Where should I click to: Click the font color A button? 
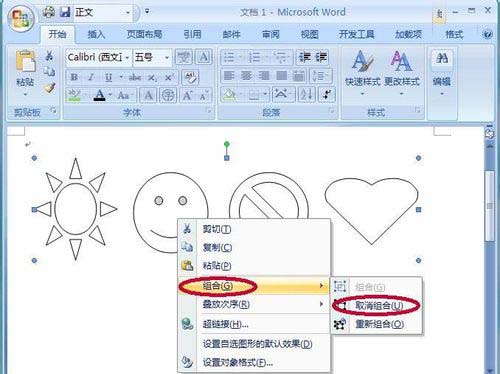pyautogui.click(x=99, y=95)
